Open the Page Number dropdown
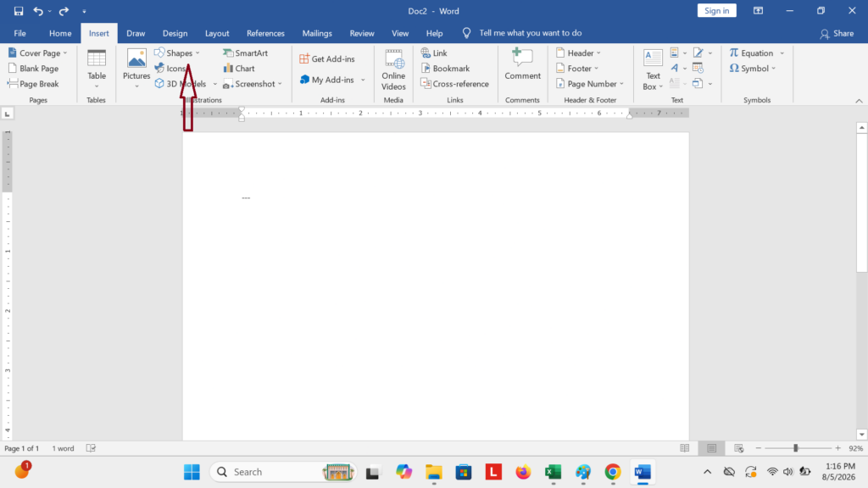 pos(590,84)
